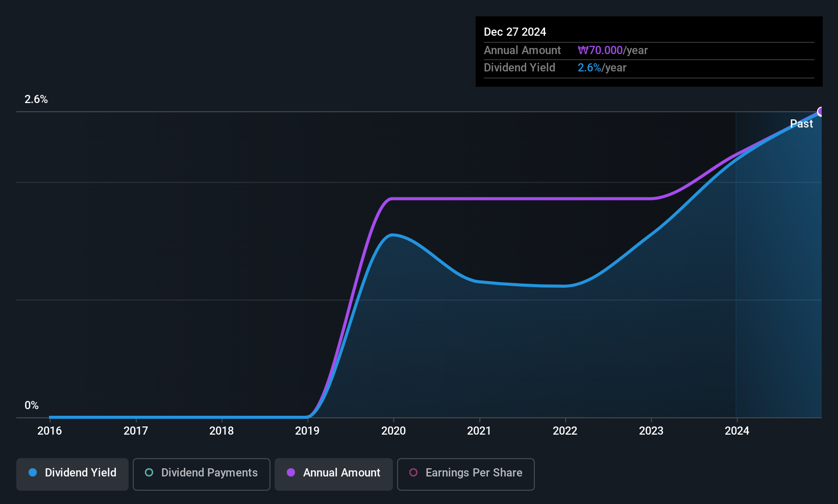Click the ₩70.000/year annual amount value
Viewport: 838px width, 504px height.
pos(612,51)
